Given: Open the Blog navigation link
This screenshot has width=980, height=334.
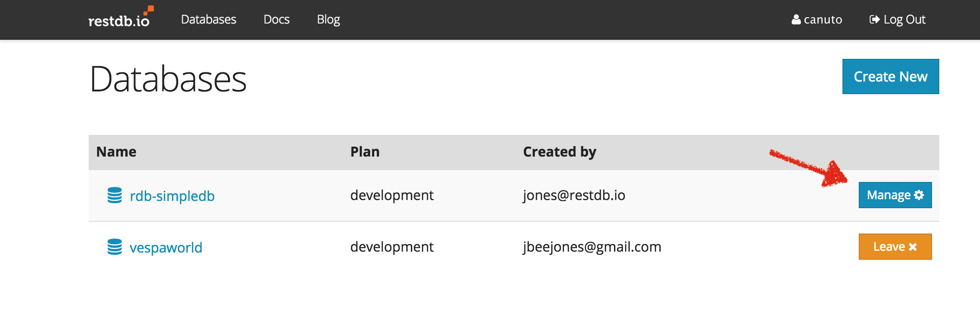Looking at the screenshot, I should coord(328,19).
